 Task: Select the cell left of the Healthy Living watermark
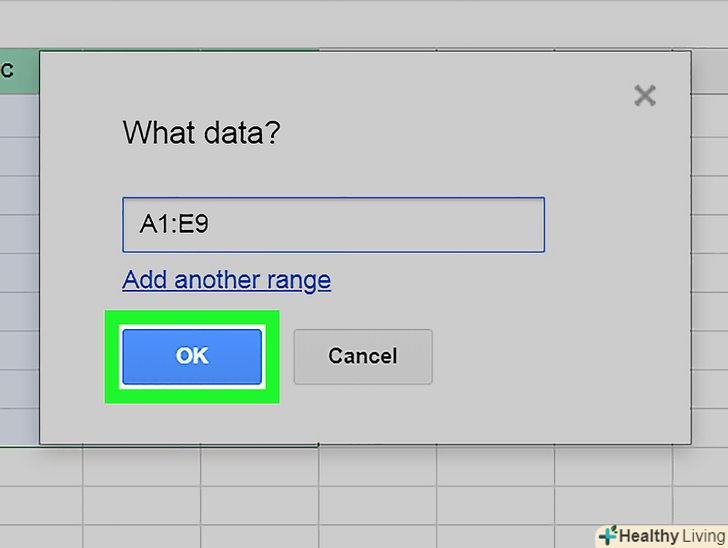[496, 533]
